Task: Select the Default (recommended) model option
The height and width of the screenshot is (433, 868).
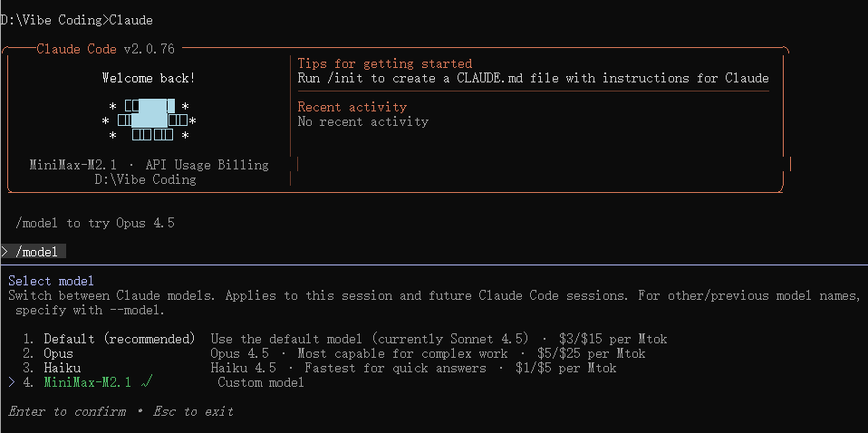Action: [x=119, y=339]
